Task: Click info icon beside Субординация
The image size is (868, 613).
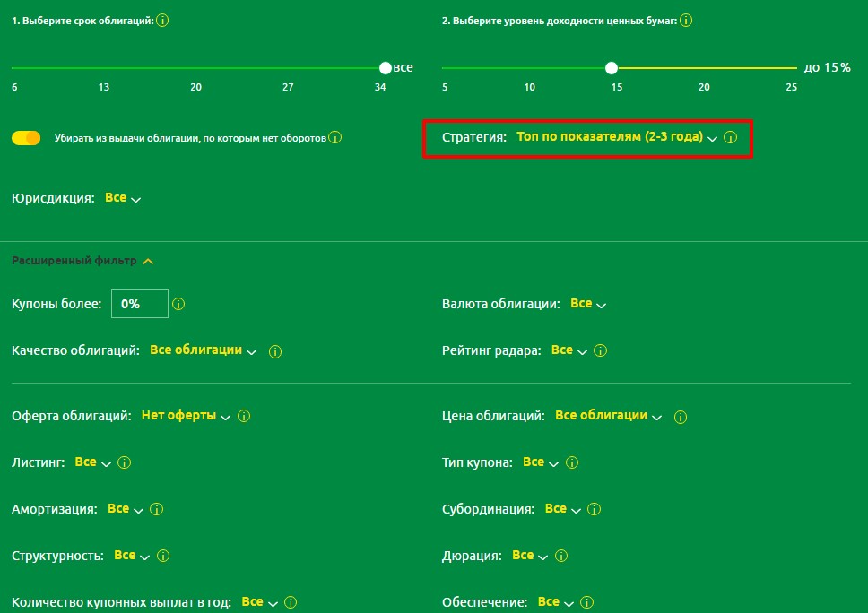Action: pyautogui.click(x=594, y=510)
